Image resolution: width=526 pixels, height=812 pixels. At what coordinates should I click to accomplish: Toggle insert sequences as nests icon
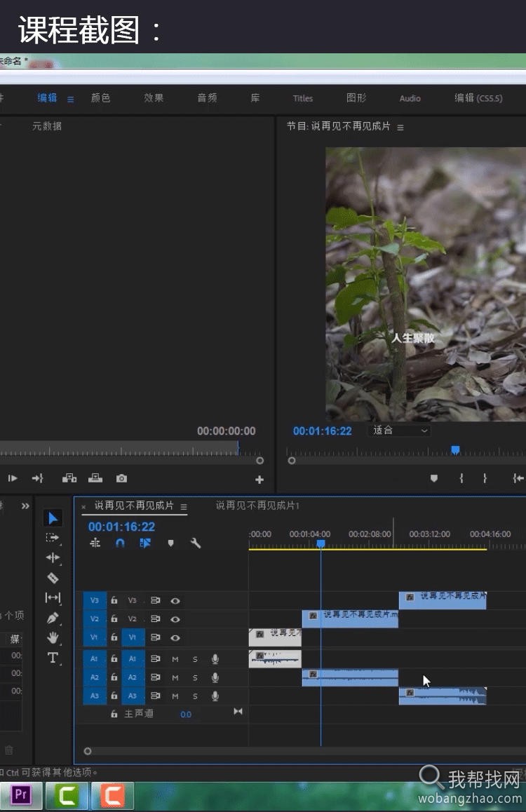coord(95,543)
